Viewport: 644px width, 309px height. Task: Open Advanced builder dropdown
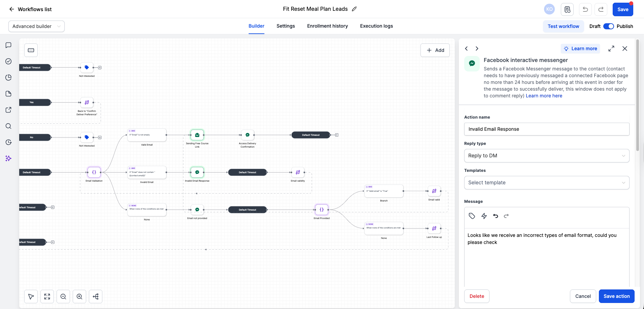pos(36,26)
